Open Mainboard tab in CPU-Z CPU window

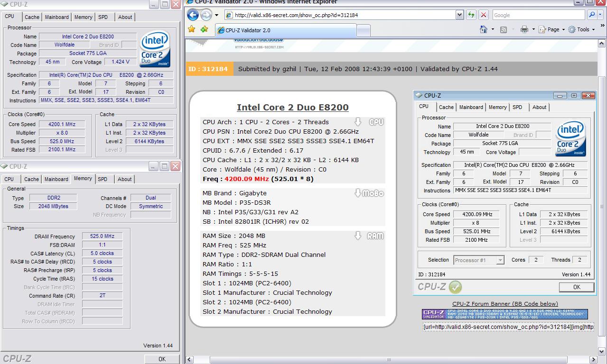(56, 17)
